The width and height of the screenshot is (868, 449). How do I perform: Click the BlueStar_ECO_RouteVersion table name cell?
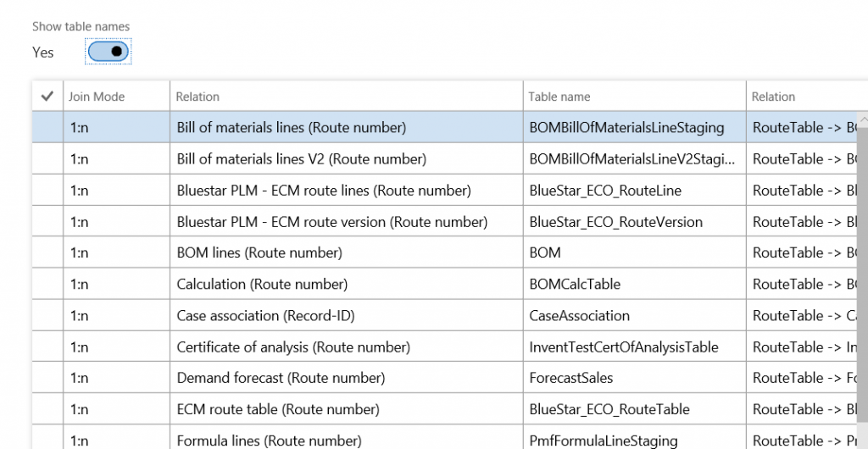point(615,222)
